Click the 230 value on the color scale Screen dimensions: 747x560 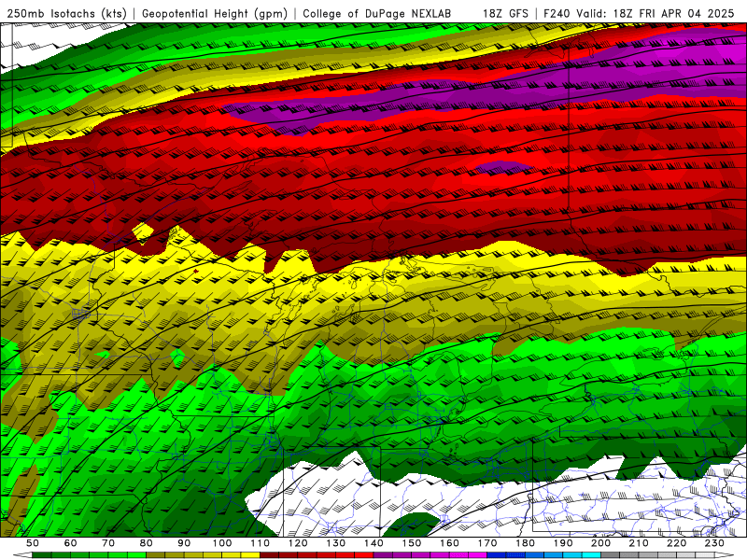coord(714,543)
